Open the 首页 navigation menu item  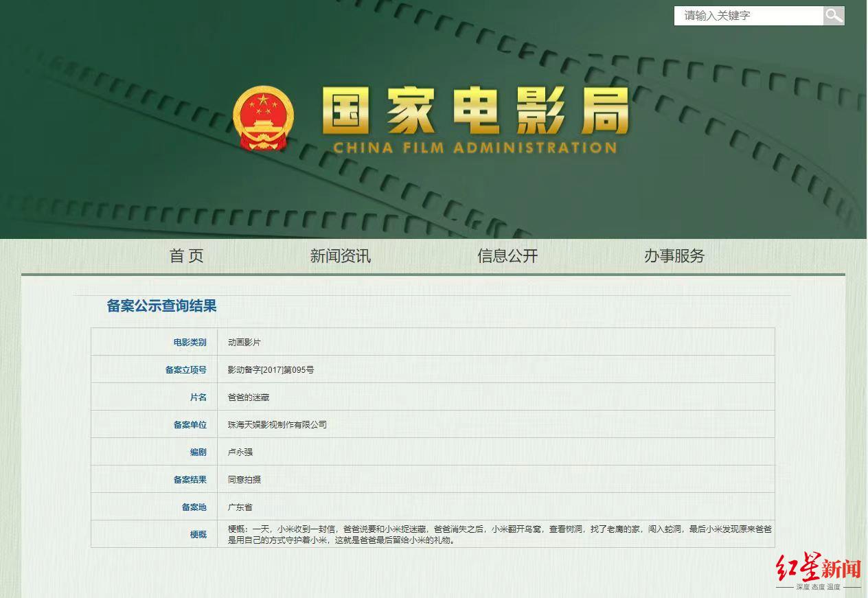(x=187, y=256)
